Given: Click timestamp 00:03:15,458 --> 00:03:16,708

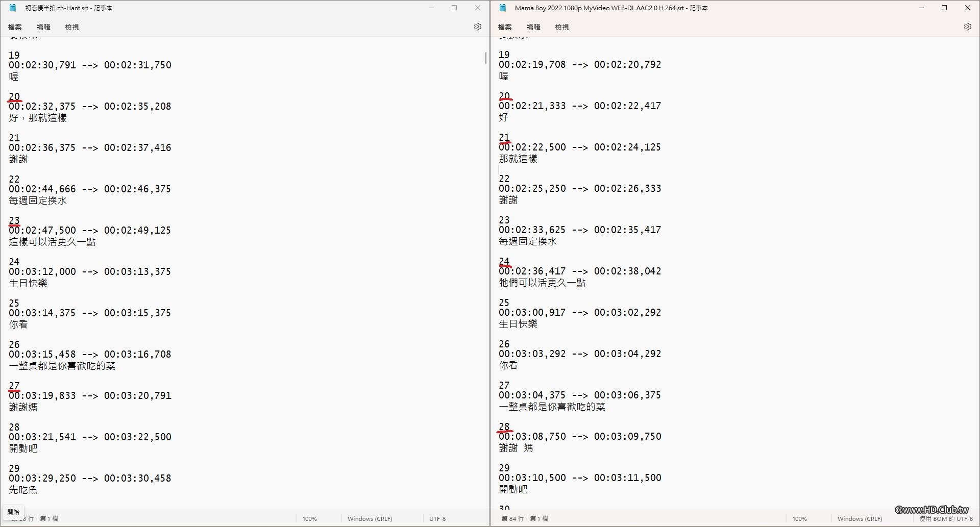Looking at the screenshot, I should point(90,355).
